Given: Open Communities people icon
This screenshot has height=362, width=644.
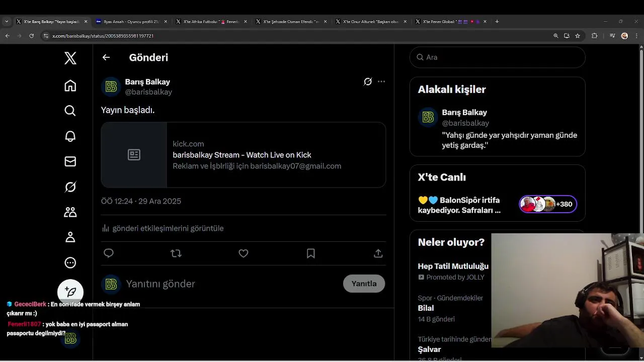Looking at the screenshot, I should pos(70,212).
